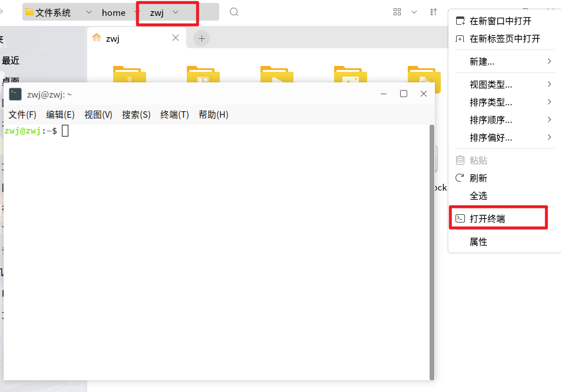Minimize the terminal window
The image size is (561, 392).
[x=384, y=94]
